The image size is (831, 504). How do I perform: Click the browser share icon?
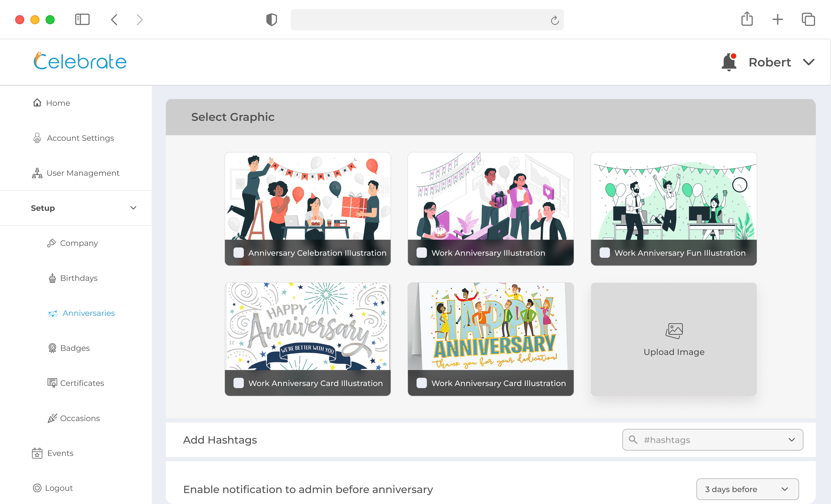point(747,19)
